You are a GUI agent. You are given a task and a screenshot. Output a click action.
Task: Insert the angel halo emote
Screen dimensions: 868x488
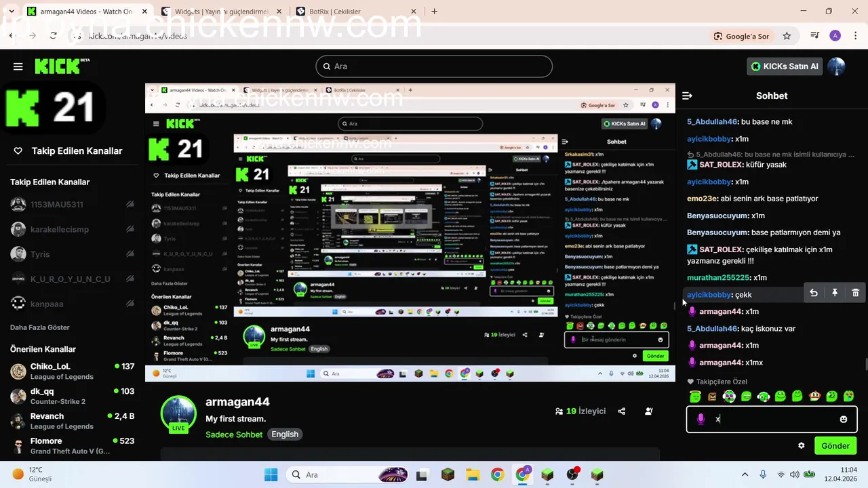695,396
